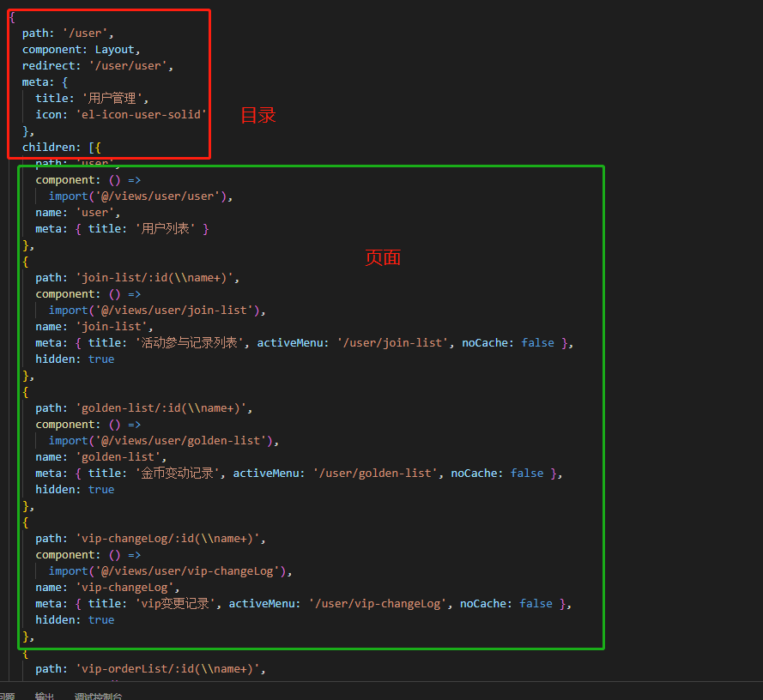Screen dimensions: 763x700
Task: Switch to the 输出 panel tab
Action: click(45, 696)
